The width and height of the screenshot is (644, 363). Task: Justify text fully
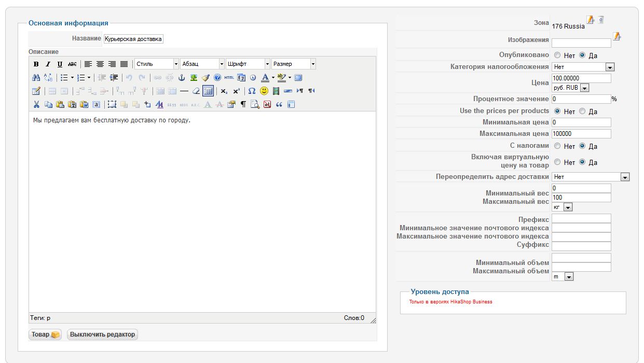click(124, 64)
